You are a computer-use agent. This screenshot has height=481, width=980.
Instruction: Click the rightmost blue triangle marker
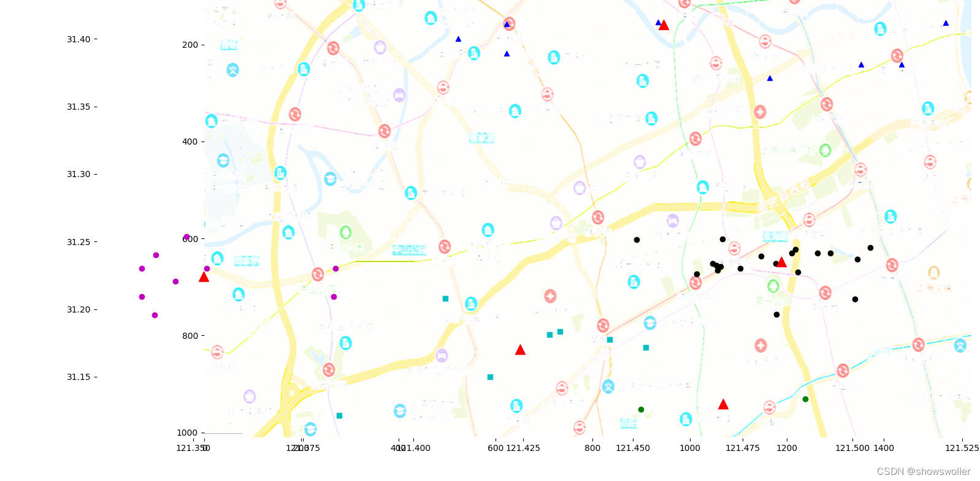pyautogui.click(x=946, y=23)
